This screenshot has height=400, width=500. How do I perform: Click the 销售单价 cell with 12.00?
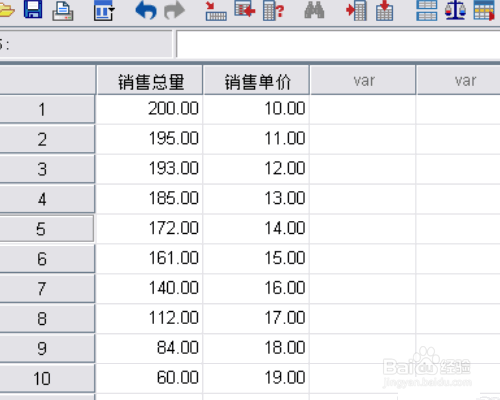point(256,169)
